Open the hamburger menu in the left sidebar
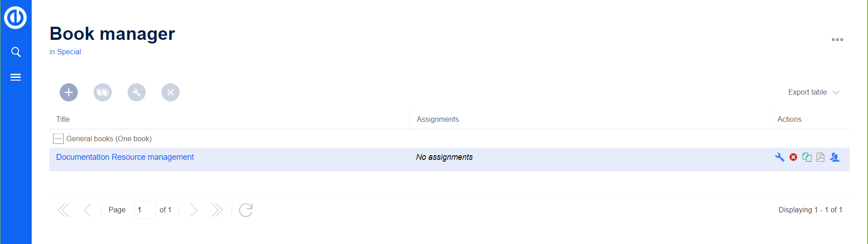This screenshot has width=868, height=244. [x=16, y=77]
